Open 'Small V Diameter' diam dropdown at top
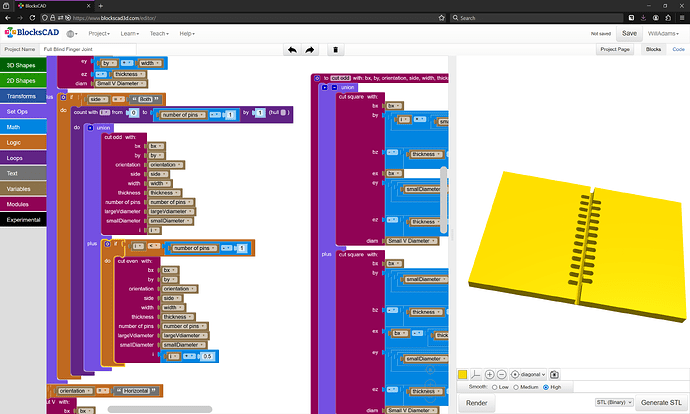Viewport: 690px width, 414px height. pos(121,84)
